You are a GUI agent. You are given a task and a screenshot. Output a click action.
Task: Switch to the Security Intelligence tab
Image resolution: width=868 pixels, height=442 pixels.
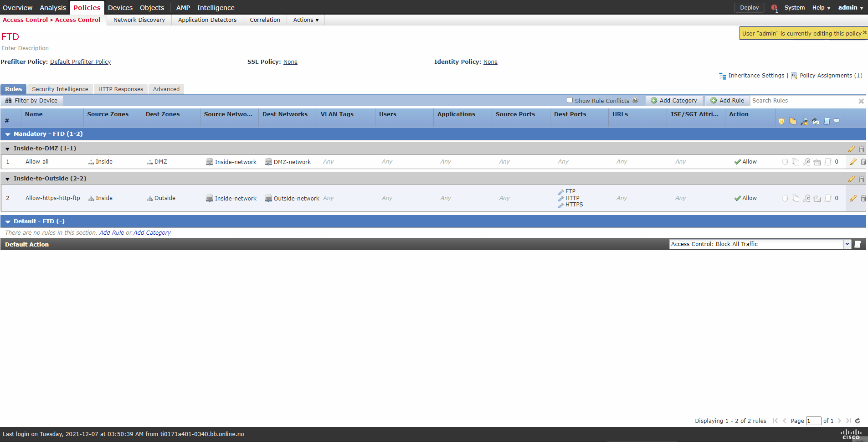(x=60, y=89)
